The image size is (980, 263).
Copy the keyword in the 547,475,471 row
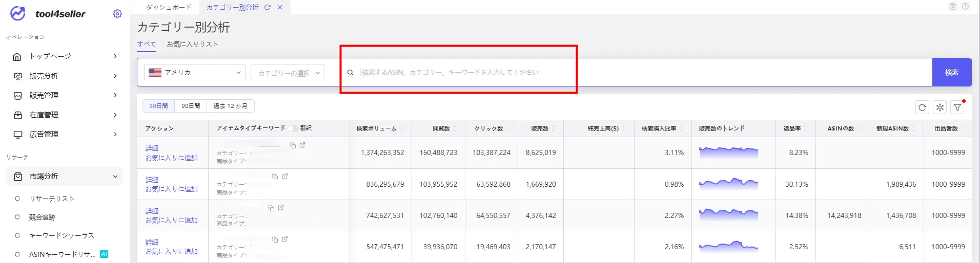tap(275, 239)
